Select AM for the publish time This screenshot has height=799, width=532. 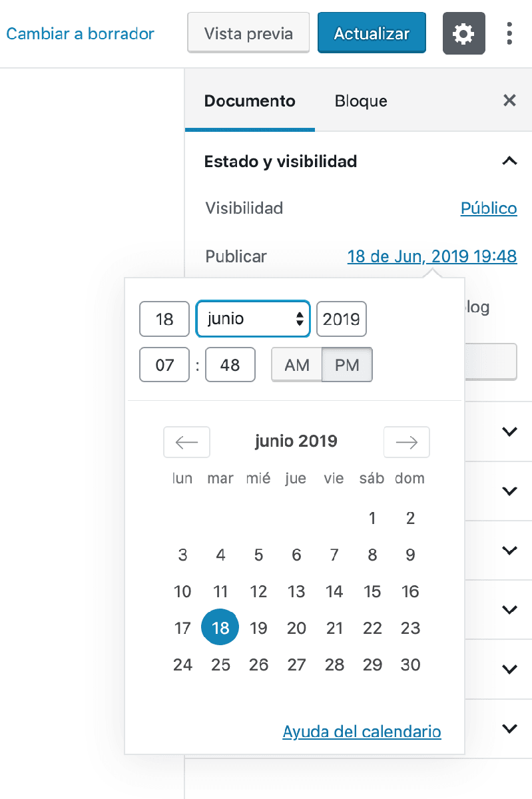tap(297, 365)
